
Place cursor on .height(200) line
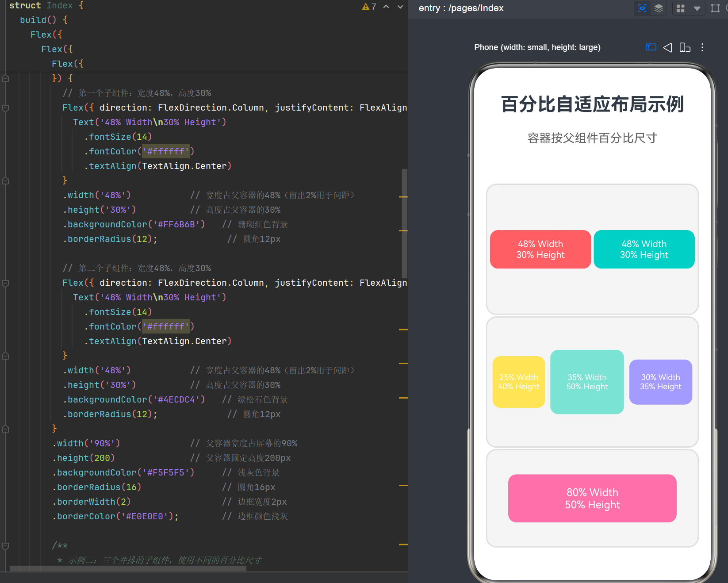click(x=84, y=458)
